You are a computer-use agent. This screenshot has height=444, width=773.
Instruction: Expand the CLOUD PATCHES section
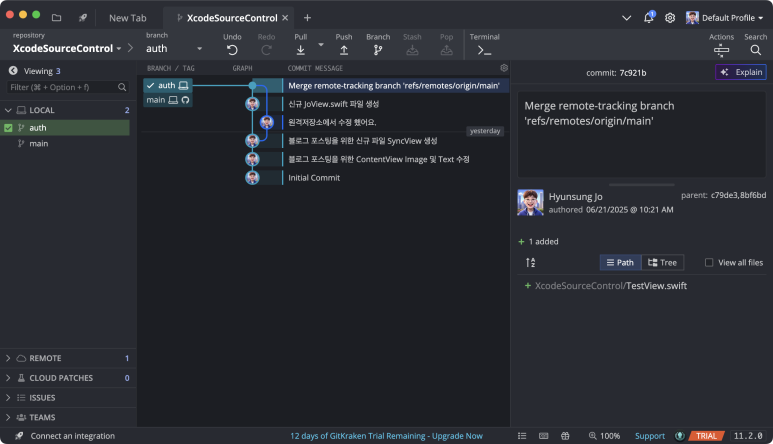pyautogui.click(x=8, y=378)
